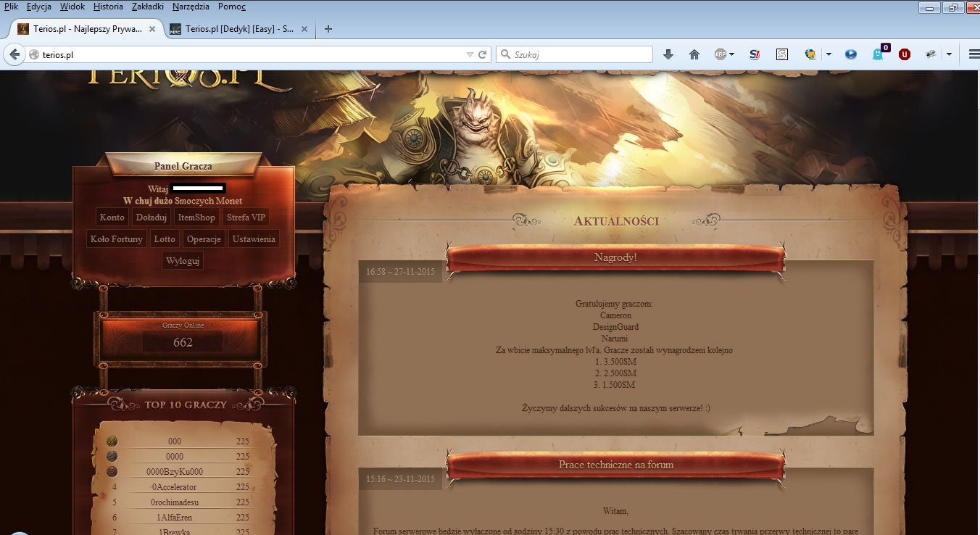Open the Edycja menu
This screenshot has height=535, width=980.
pos(39,7)
